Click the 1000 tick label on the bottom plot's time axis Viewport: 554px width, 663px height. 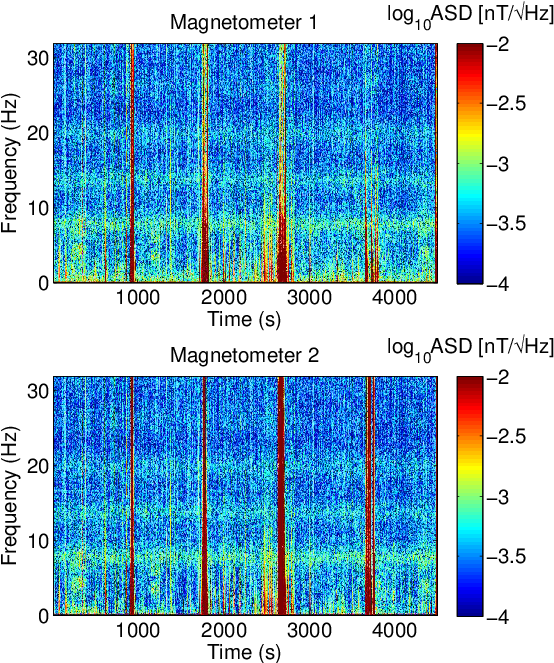(x=137, y=630)
